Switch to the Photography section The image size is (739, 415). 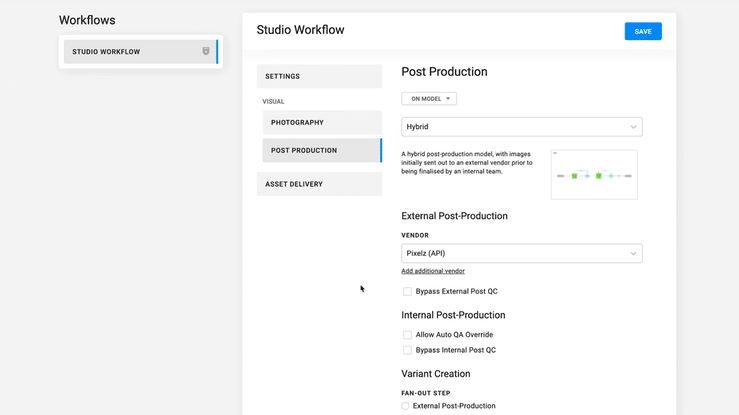[322, 123]
